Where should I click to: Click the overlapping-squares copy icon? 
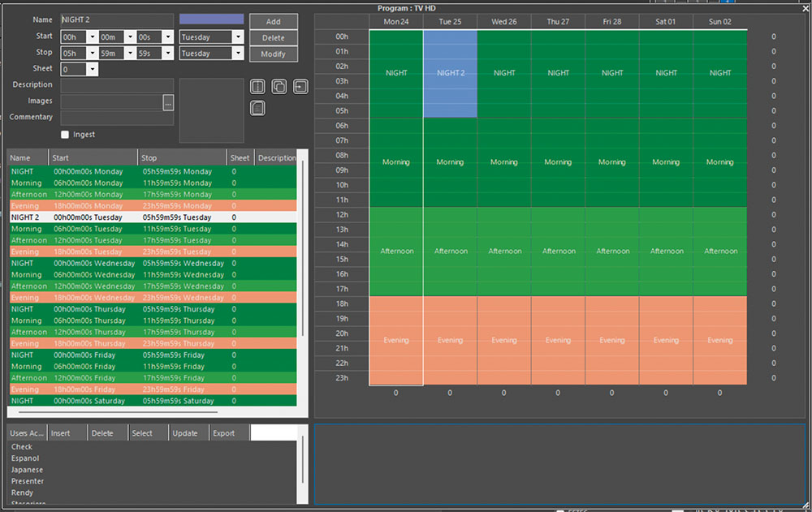click(279, 86)
